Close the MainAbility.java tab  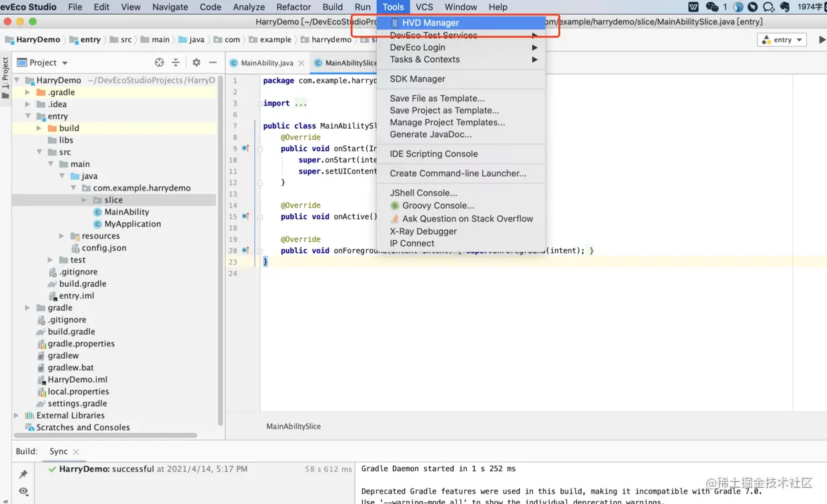301,63
